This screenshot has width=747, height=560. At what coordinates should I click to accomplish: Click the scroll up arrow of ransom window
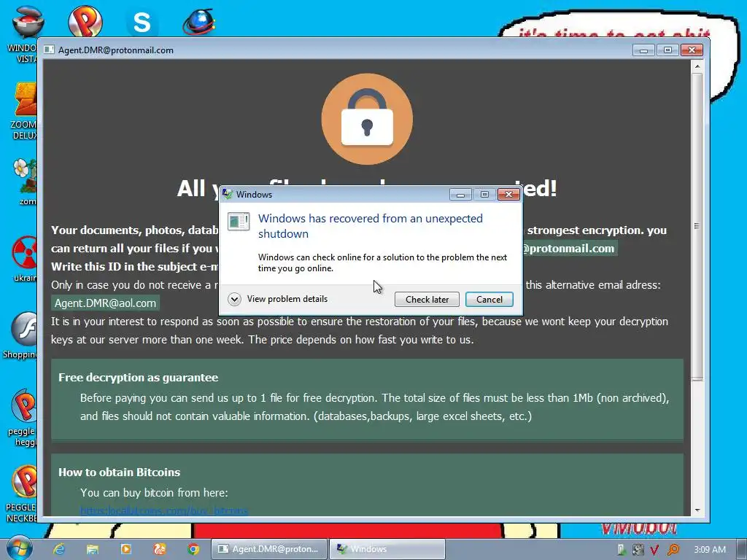click(x=697, y=66)
